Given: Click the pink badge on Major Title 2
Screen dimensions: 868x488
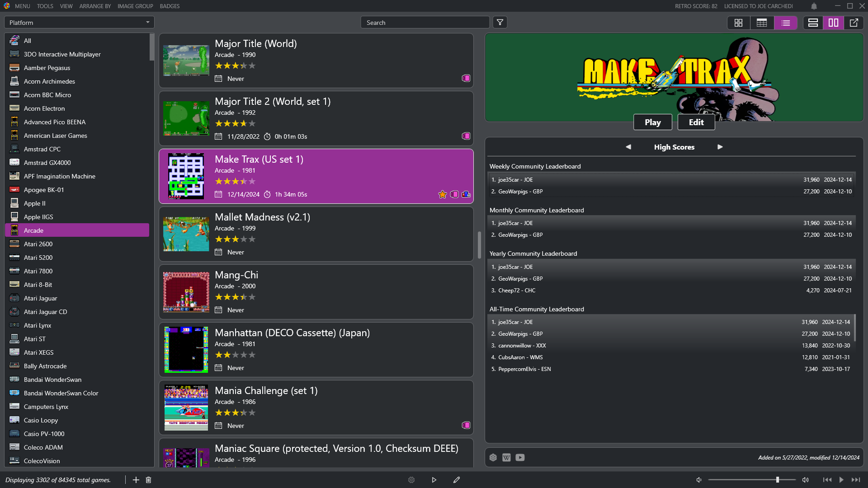Looking at the screenshot, I should pyautogui.click(x=466, y=136).
